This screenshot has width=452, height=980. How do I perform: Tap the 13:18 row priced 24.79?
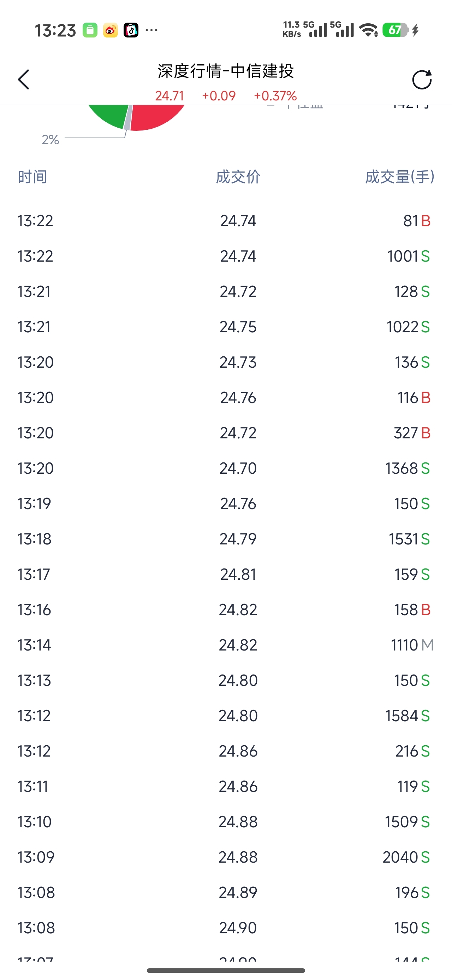pyautogui.click(x=226, y=539)
